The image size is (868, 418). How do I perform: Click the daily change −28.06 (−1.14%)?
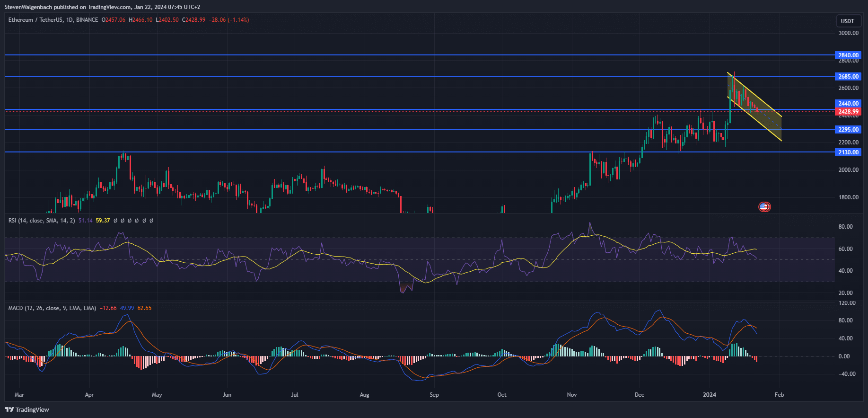coord(229,20)
